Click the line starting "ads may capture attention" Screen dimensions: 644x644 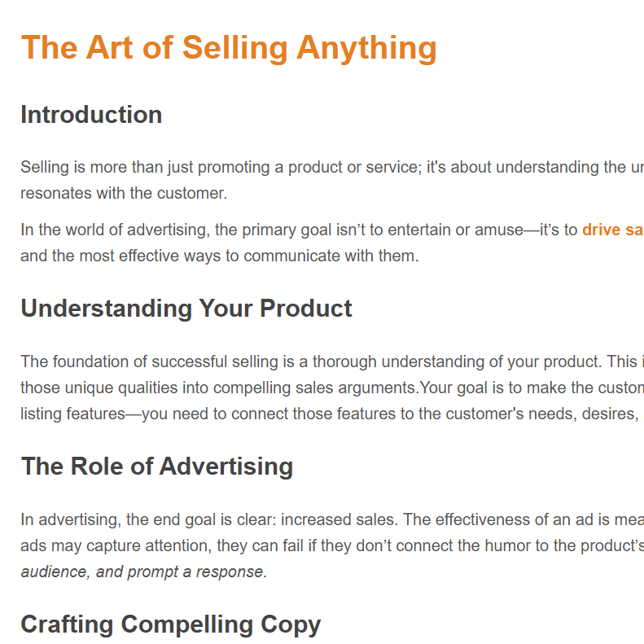tap(332, 545)
